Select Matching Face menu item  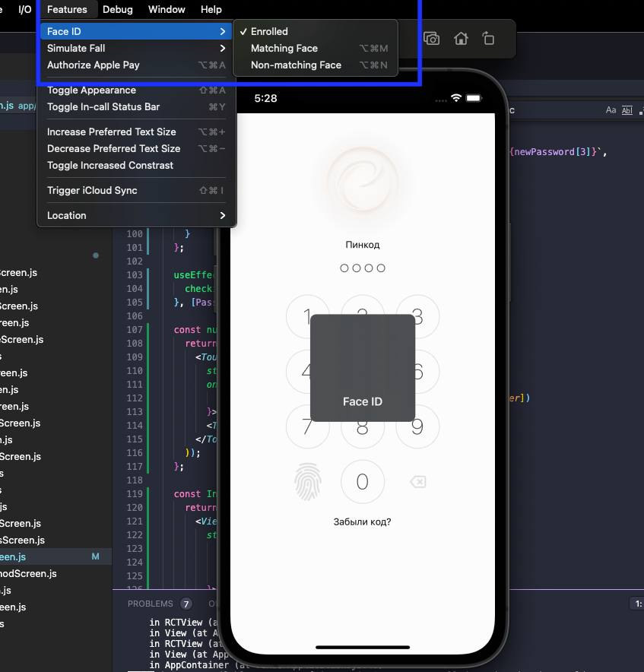coord(284,48)
